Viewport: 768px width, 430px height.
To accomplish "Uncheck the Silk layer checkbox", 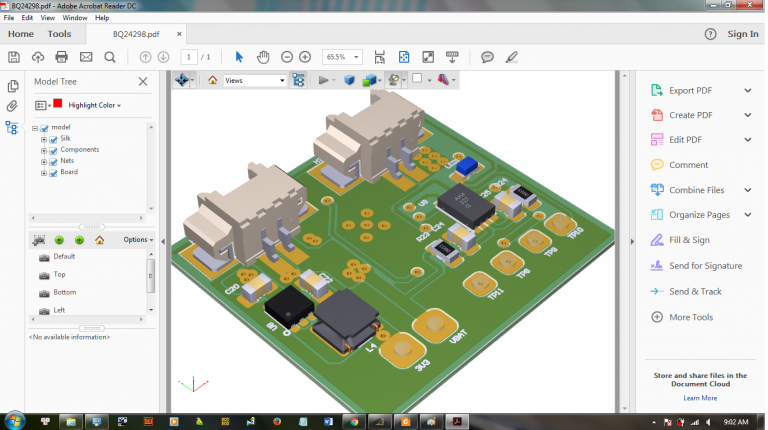I will coord(54,139).
